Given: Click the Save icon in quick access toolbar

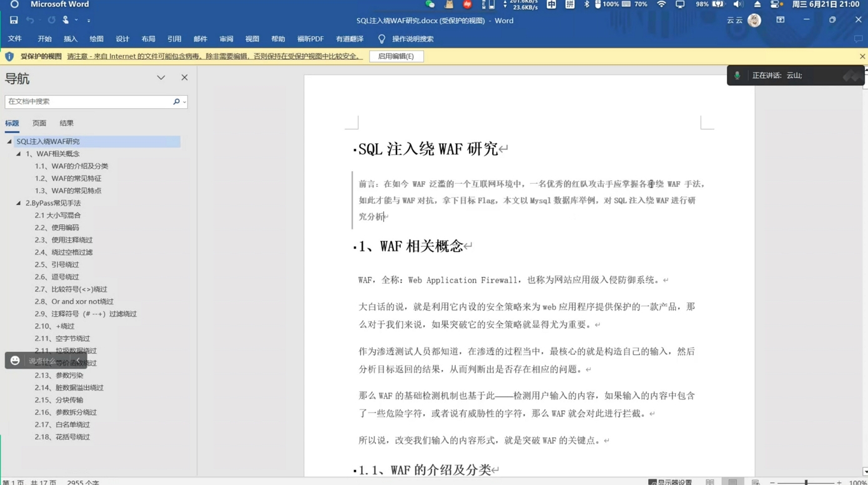Looking at the screenshot, I should pyautogui.click(x=14, y=20).
